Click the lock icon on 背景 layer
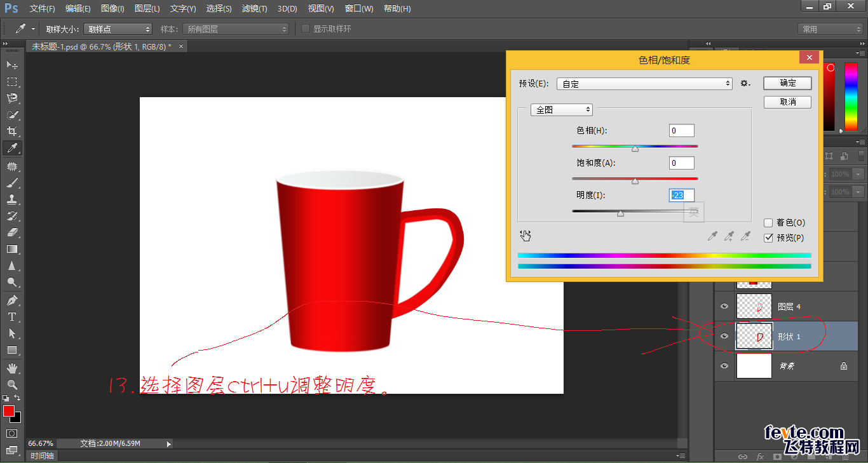The image size is (868, 463). [843, 366]
